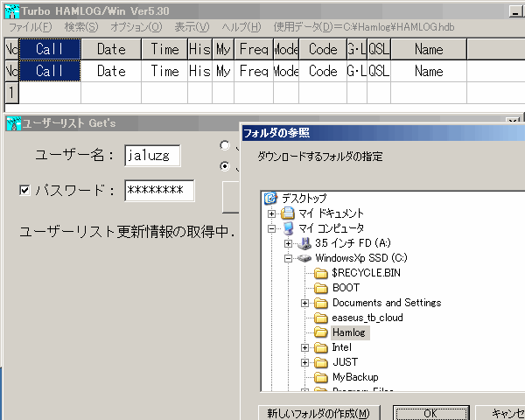
Task: Open the ヘルプ(H) menu
Action: click(241, 27)
